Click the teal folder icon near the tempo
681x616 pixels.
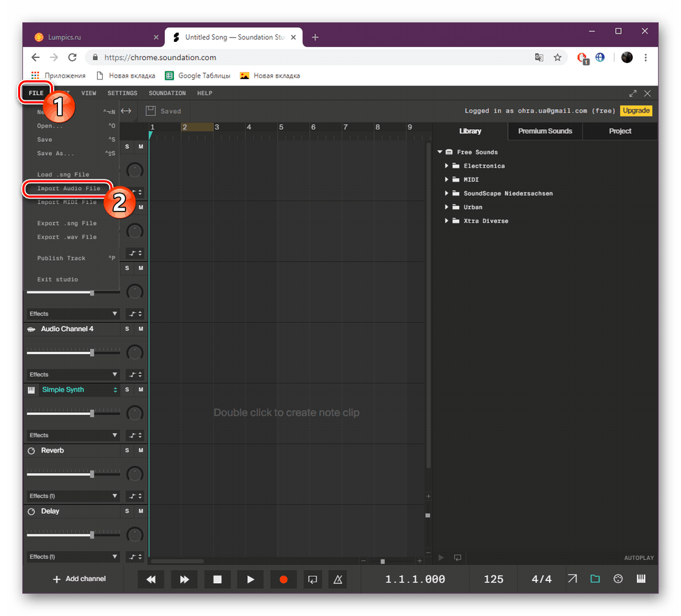(595, 579)
